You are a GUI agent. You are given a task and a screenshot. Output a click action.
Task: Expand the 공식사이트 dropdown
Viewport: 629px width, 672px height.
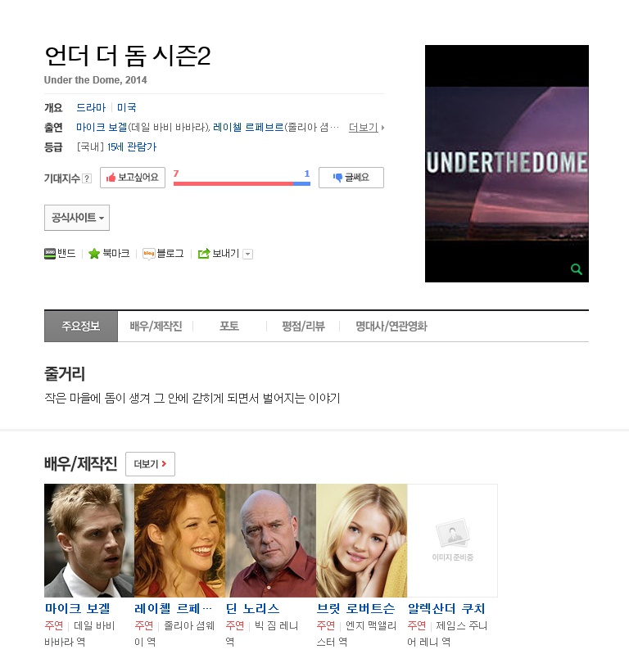pos(77,218)
